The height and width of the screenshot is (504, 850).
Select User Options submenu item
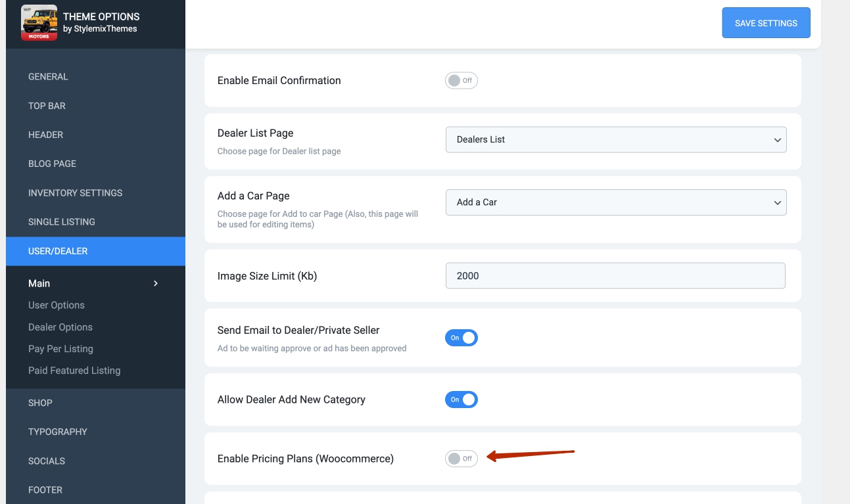[57, 305]
